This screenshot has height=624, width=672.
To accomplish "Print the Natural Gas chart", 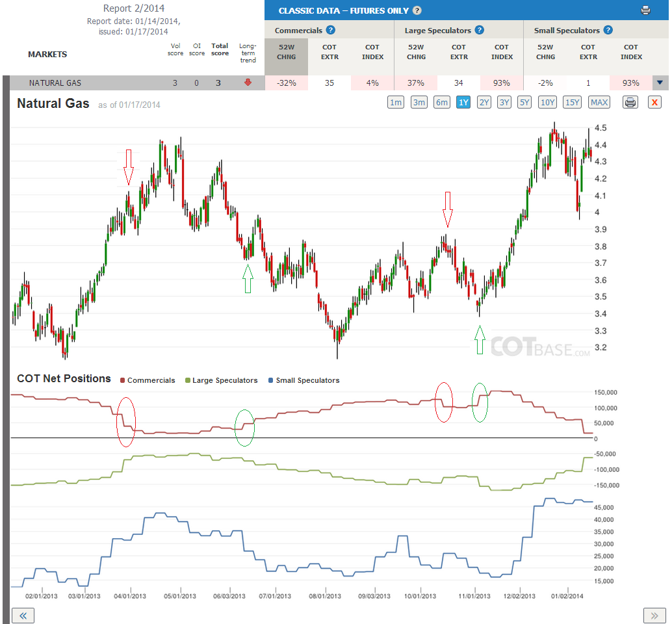I will coord(630,103).
